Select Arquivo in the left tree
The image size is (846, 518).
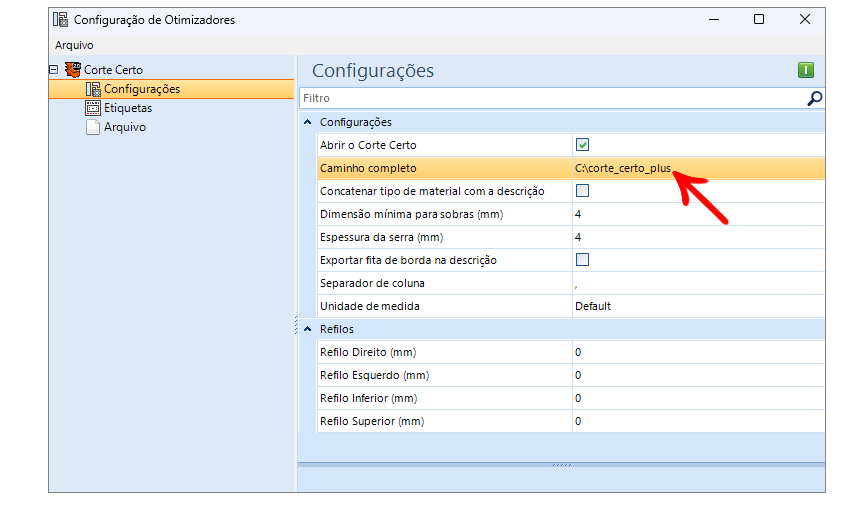pos(125,127)
